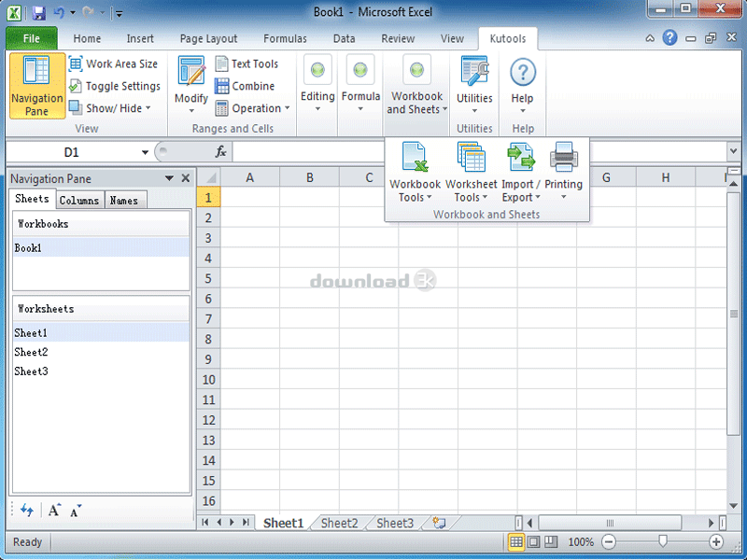Click the Combine icon in ribbon
The image size is (747, 560).
[x=221, y=86]
